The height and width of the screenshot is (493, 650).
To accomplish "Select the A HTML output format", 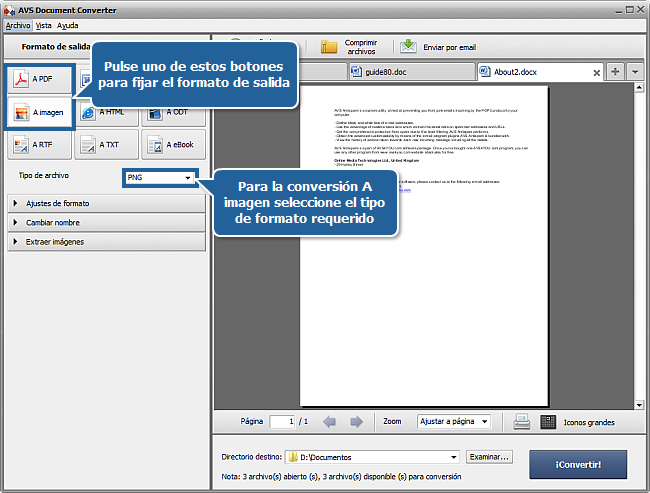I will click(x=107, y=112).
